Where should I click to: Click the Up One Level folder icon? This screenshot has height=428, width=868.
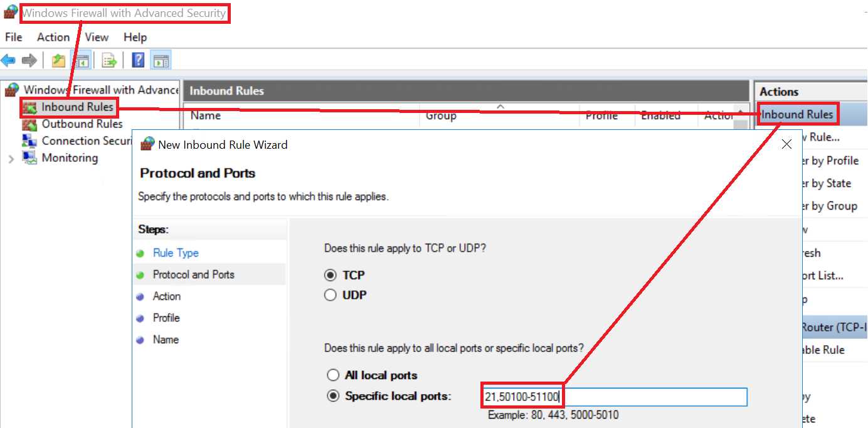[x=58, y=60]
